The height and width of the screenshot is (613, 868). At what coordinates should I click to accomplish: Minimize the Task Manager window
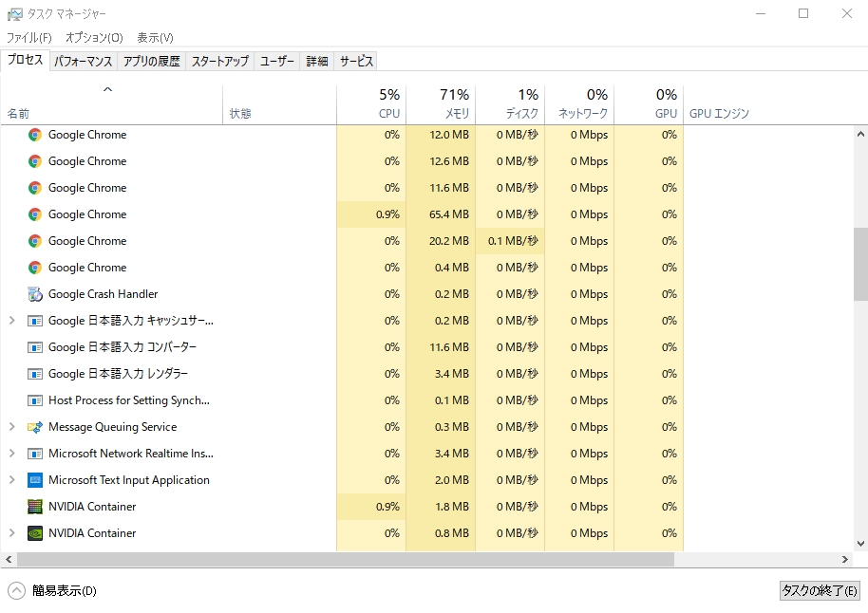[761, 14]
